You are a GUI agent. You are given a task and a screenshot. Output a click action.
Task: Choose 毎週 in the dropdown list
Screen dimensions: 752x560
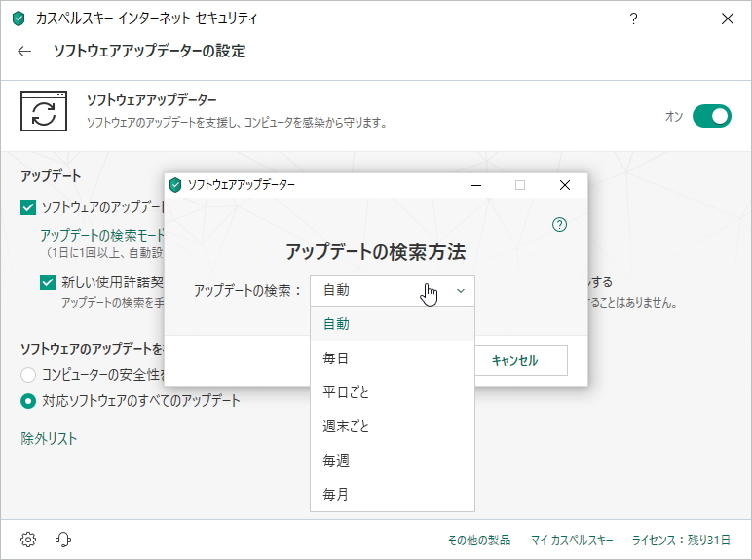(393, 461)
